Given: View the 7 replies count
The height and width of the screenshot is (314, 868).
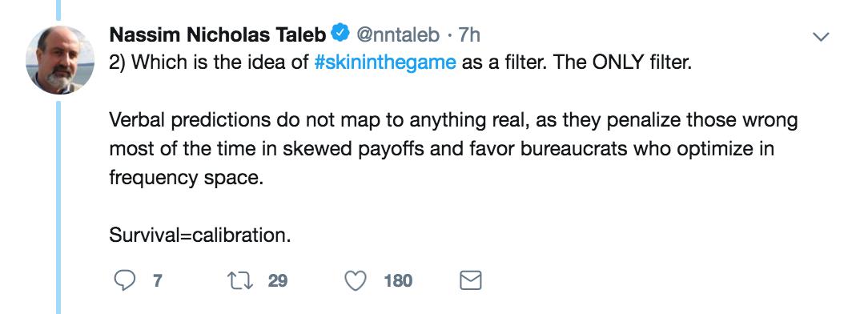Looking at the screenshot, I should (x=157, y=281).
